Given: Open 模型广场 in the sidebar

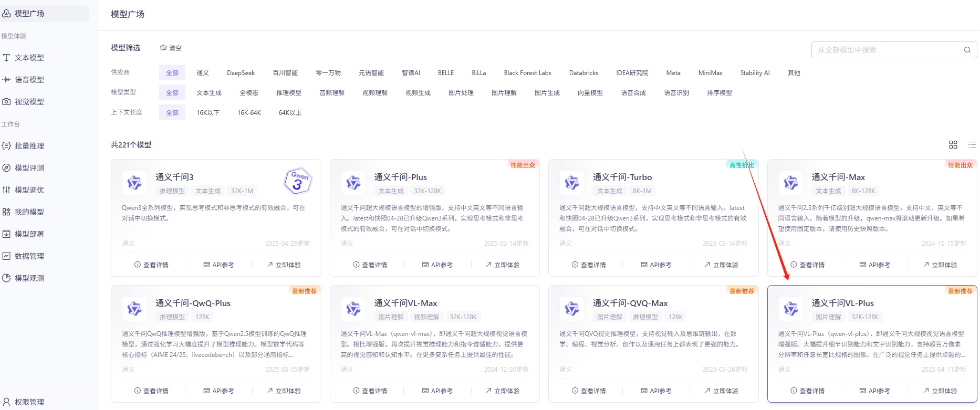Looking at the screenshot, I should (44, 14).
